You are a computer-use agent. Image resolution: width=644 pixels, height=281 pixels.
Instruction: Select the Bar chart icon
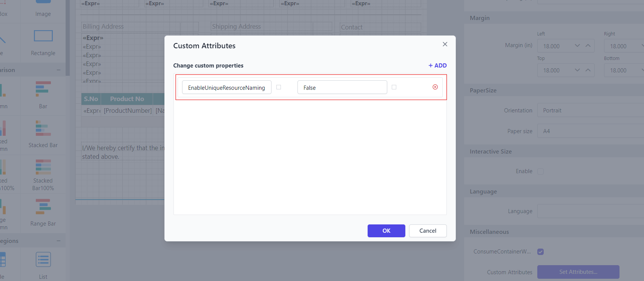[43, 89]
